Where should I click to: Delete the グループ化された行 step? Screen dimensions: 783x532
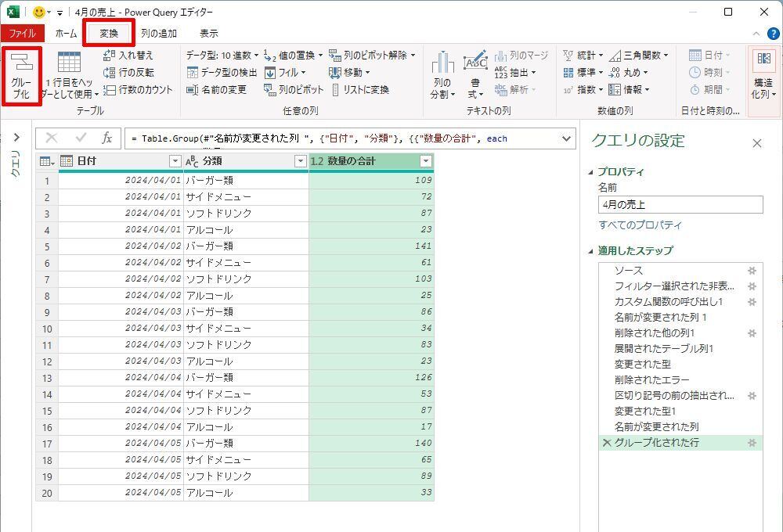[605, 443]
